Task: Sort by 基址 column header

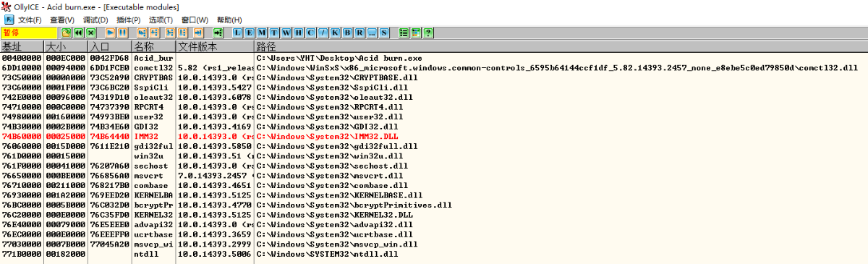Action: click(22, 46)
